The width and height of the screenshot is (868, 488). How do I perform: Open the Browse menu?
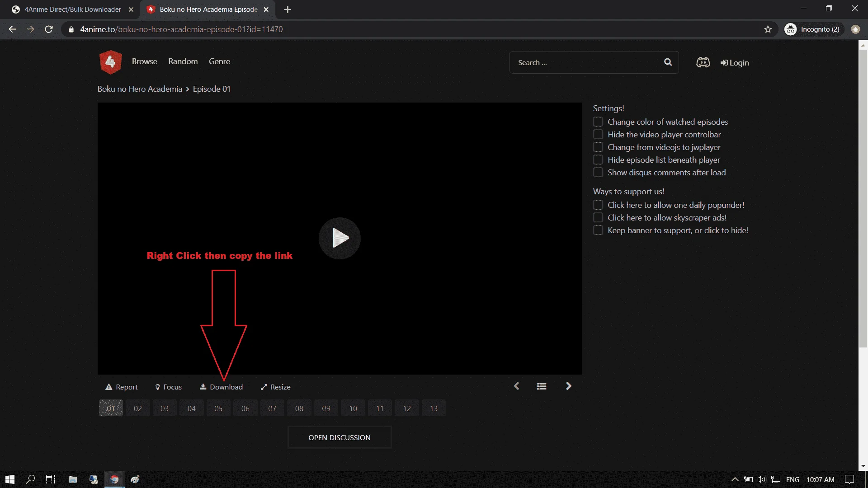pyautogui.click(x=145, y=61)
